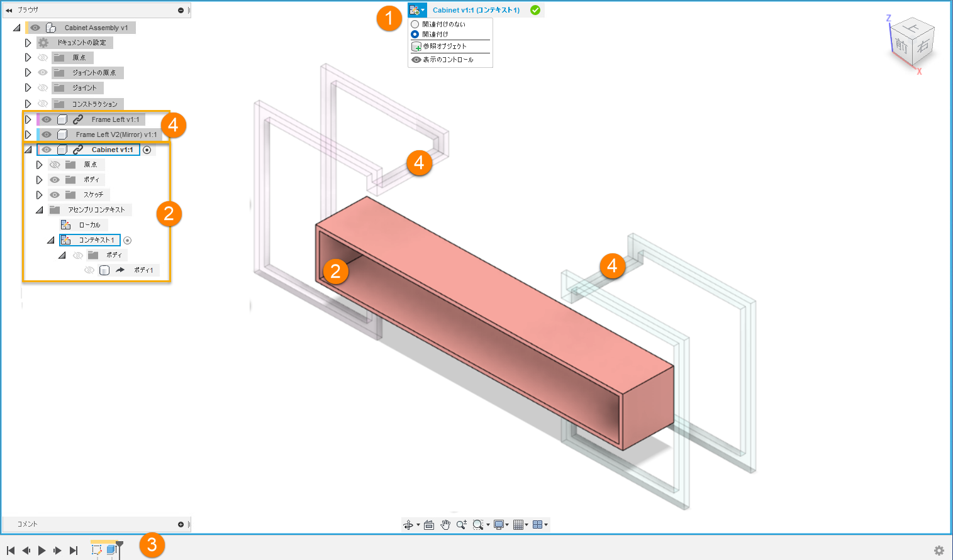Hide the Frame Left V2(Mirror) v1:1 component
This screenshot has width=953, height=560.
pos(47,135)
